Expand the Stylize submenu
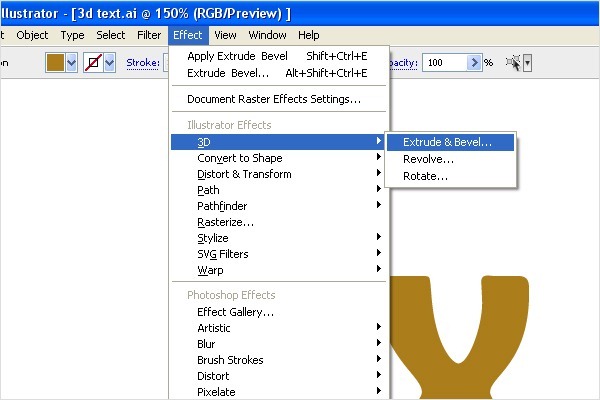Image resolution: width=600 pixels, height=400 pixels. [x=278, y=238]
